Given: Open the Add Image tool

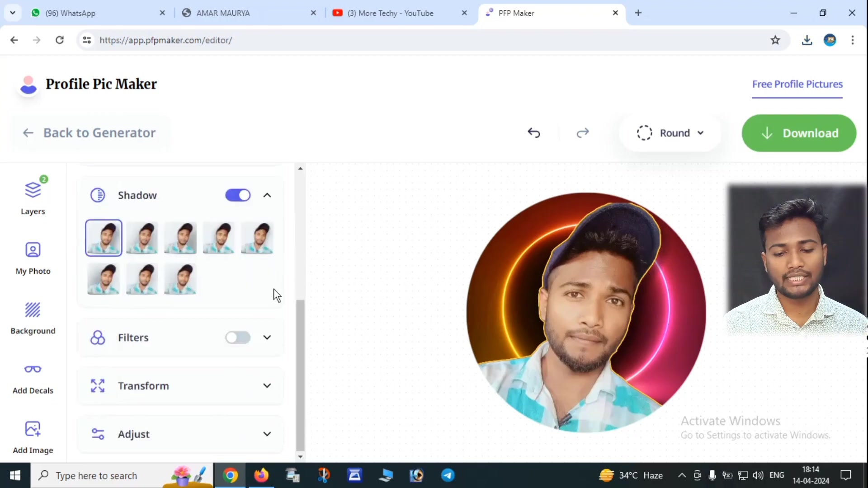Looking at the screenshot, I should click(33, 437).
